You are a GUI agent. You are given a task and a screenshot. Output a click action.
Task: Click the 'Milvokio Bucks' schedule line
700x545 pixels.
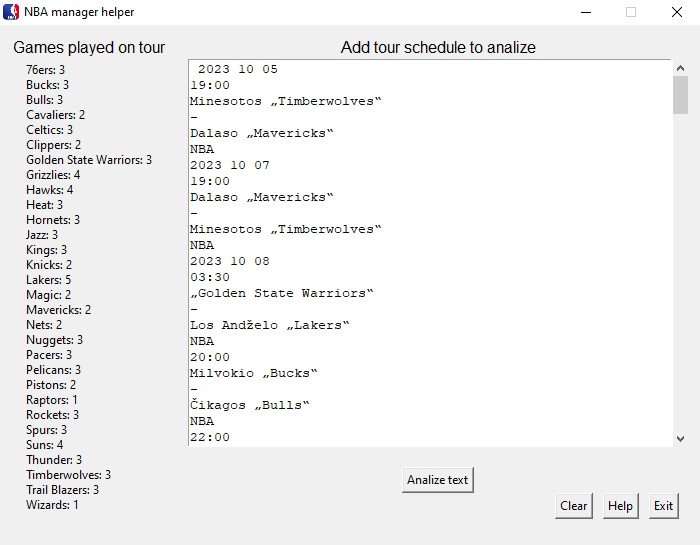click(254, 373)
